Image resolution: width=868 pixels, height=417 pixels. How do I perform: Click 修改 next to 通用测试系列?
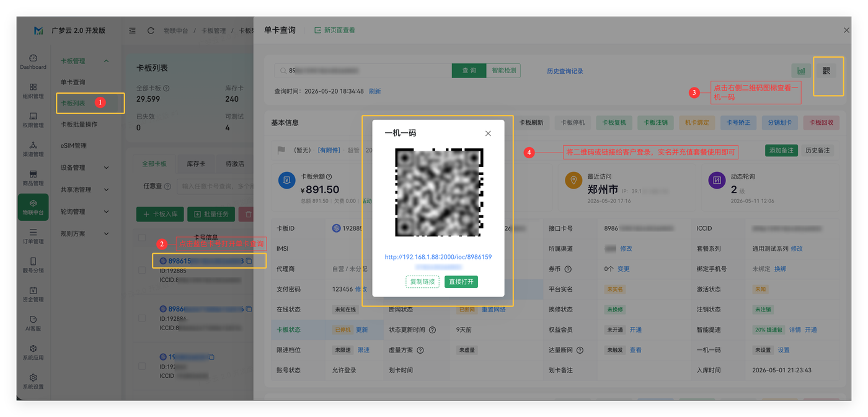point(797,249)
